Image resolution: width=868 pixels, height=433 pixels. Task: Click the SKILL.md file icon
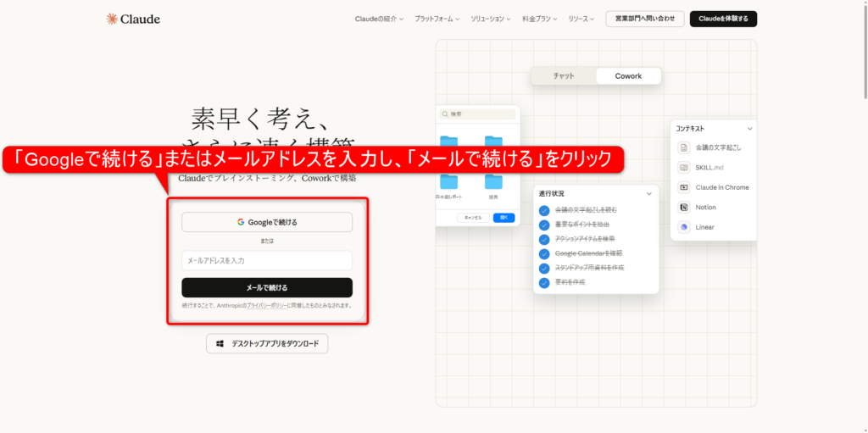click(x=684, y=168)
